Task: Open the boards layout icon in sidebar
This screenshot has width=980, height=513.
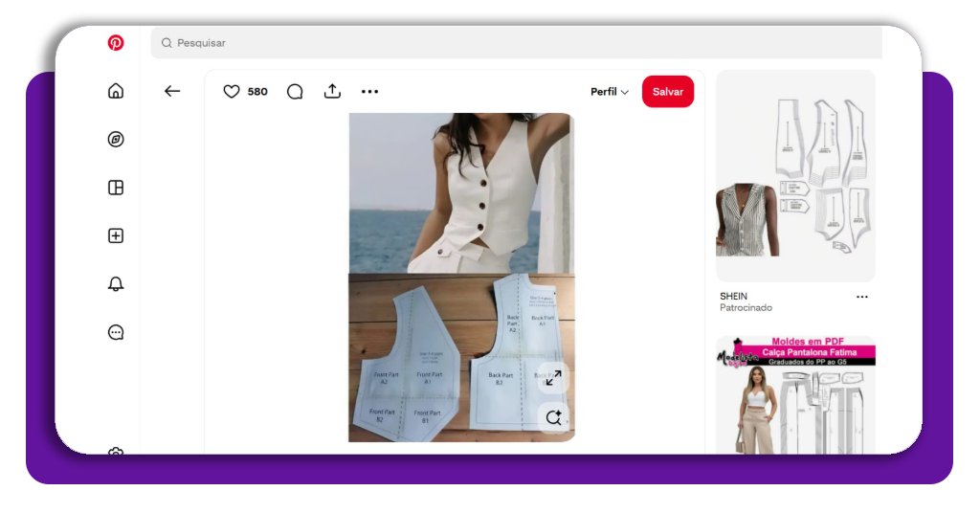Action: [x=116, y=188]
